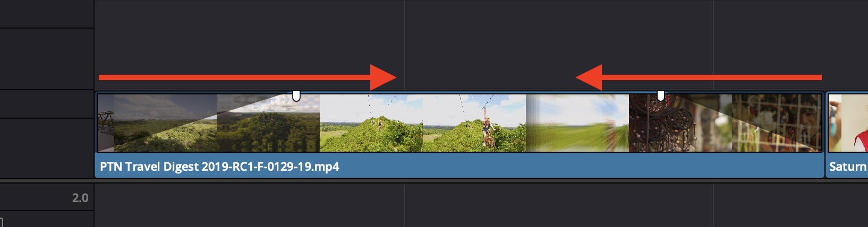
Task: Select the PTN Travel Digest clip name bar
Action: coord(459,167)
